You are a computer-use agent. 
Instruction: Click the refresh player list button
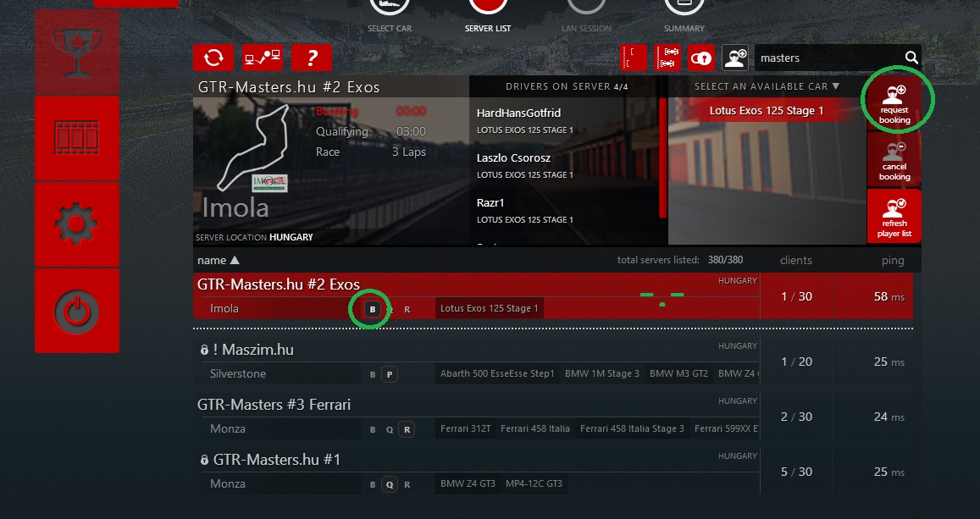[894, 215]
